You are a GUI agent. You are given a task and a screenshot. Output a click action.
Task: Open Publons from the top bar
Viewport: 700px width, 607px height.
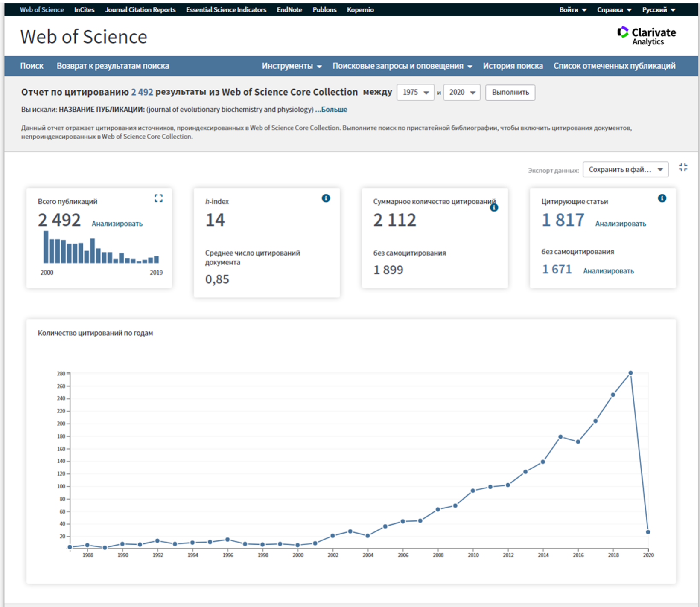click(324, 9)
